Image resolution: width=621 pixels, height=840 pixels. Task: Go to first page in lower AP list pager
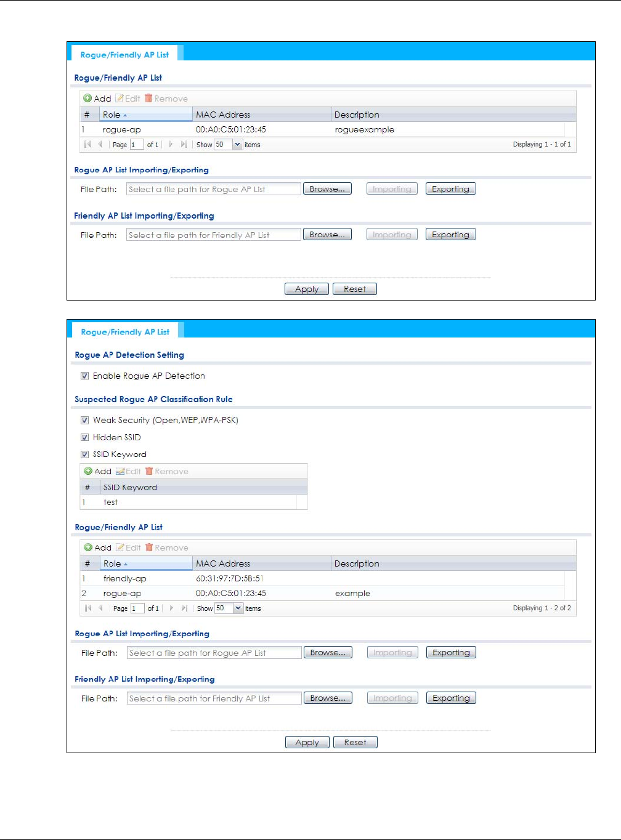click(88, 608)
